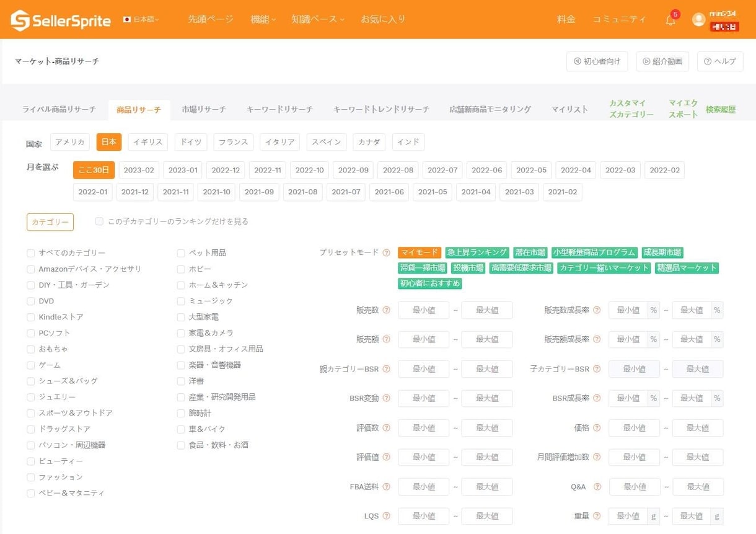The height and width of the screenshot is (534, 756).
Task: Apply 急上昇ランキング preset mode
Action: point(477,252)
